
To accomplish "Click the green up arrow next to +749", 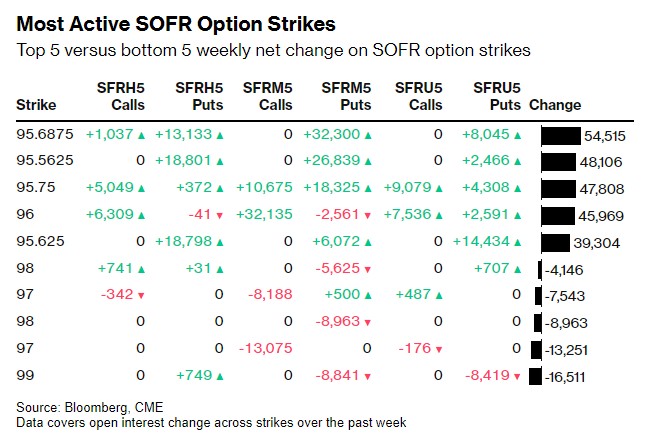I will [220, 375].
